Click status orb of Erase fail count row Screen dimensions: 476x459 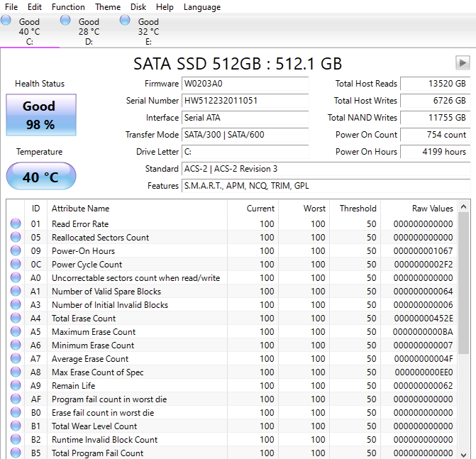point(16,412)
